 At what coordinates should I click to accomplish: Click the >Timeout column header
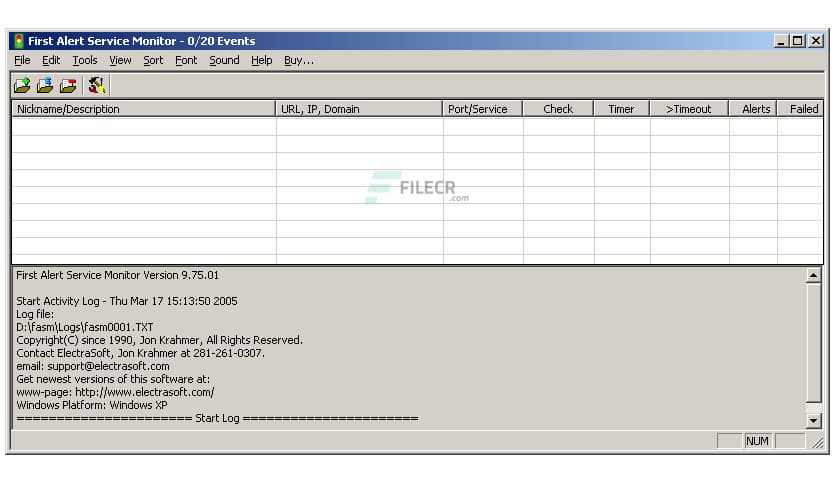689,109
